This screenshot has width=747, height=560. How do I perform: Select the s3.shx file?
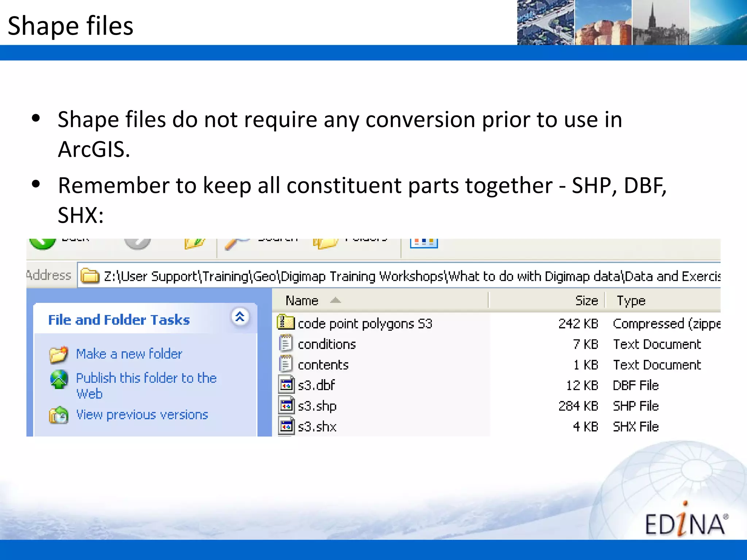click(x=317, y=426)
